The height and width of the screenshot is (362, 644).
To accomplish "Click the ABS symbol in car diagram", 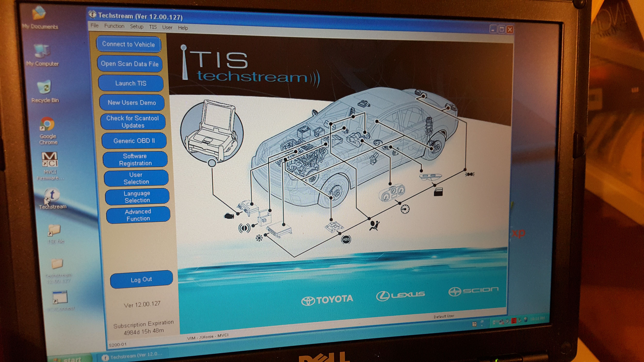I will tap(346, 240).
